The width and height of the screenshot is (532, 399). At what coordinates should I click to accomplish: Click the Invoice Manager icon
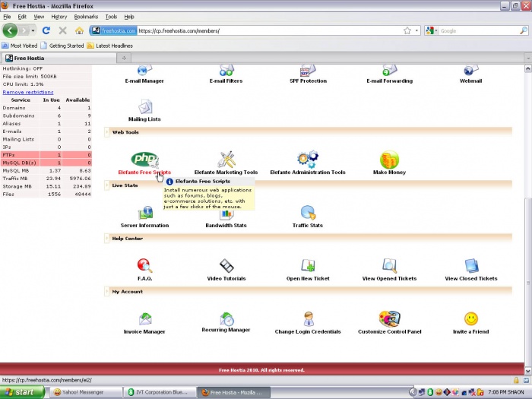(144, 318)
